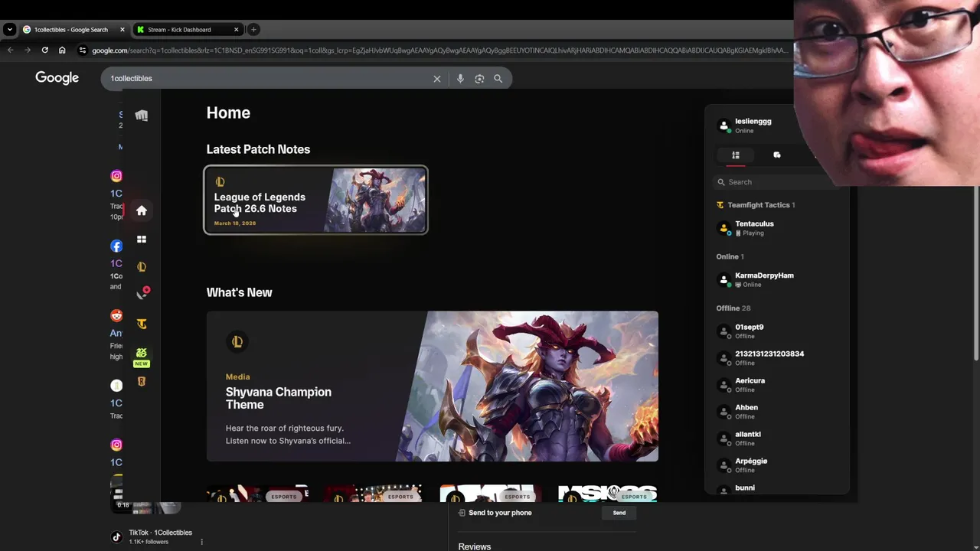The image size is (980, 551).
Task: Click the Reddit result icon
Action: coord(116,315)
